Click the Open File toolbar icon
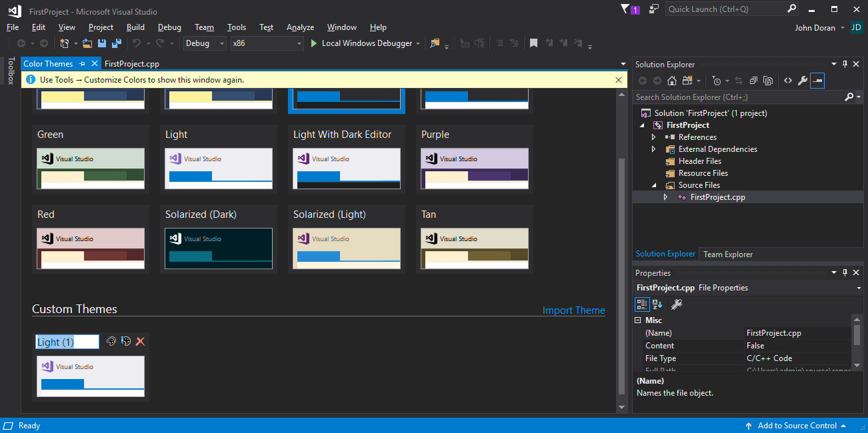The height and width of the screenshot is (433, 868). coord(87,43)
